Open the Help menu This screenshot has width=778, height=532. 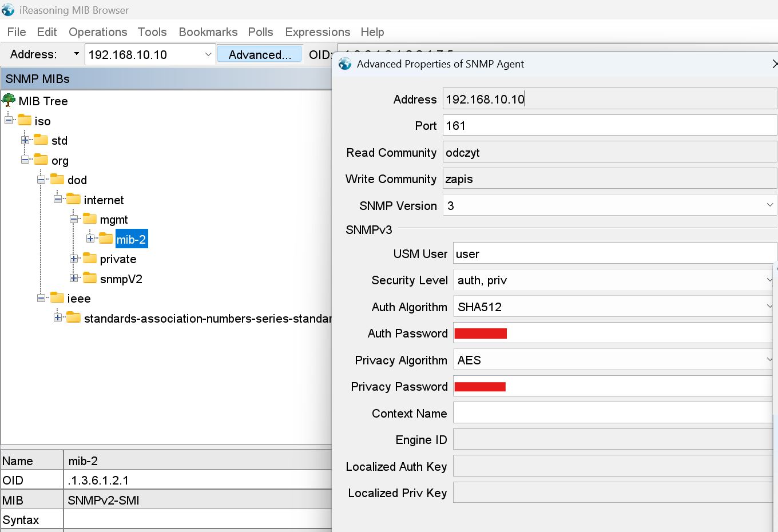372,32
